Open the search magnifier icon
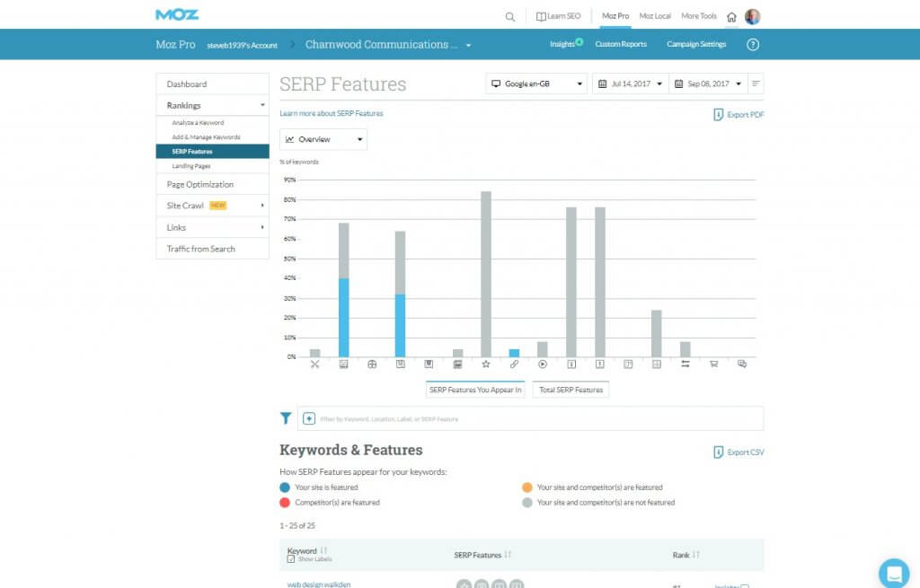 (x=510, y=17)
